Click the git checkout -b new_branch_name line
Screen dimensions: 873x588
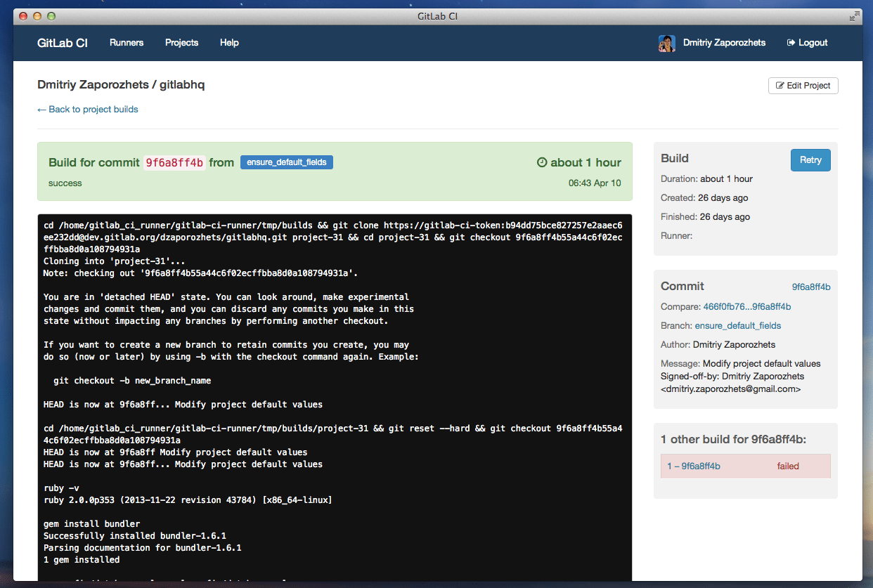coord(132,381)
